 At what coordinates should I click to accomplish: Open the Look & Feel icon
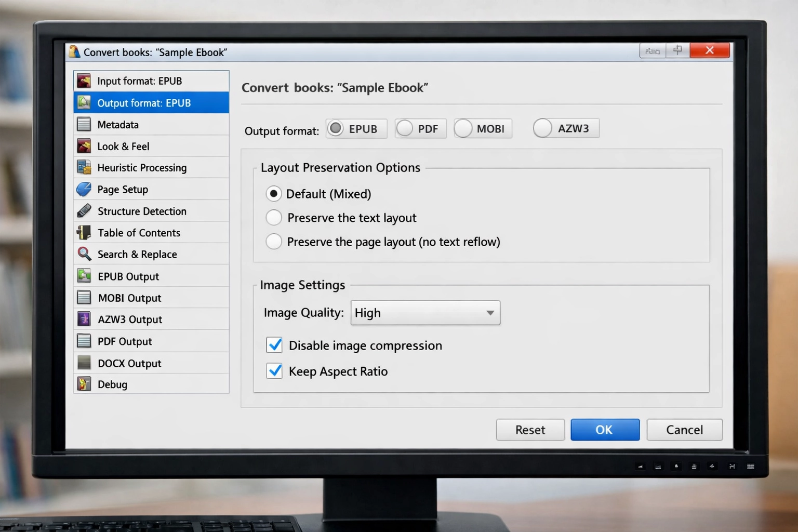(84, 146)
